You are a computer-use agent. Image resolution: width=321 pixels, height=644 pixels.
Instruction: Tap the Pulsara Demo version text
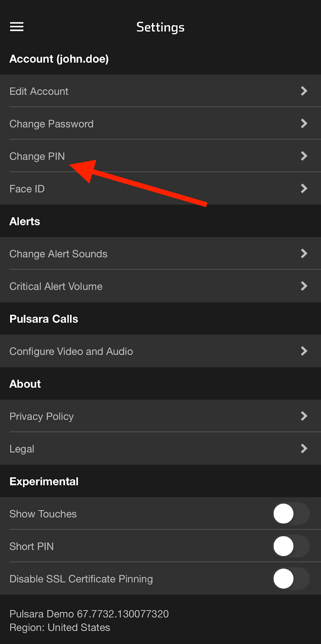tap(89, 614)
